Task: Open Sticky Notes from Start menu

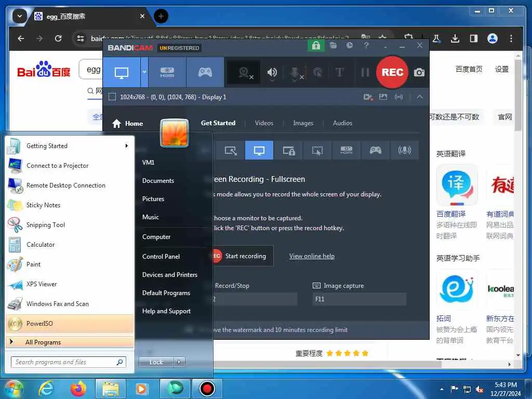Action: tap(70, 205)
